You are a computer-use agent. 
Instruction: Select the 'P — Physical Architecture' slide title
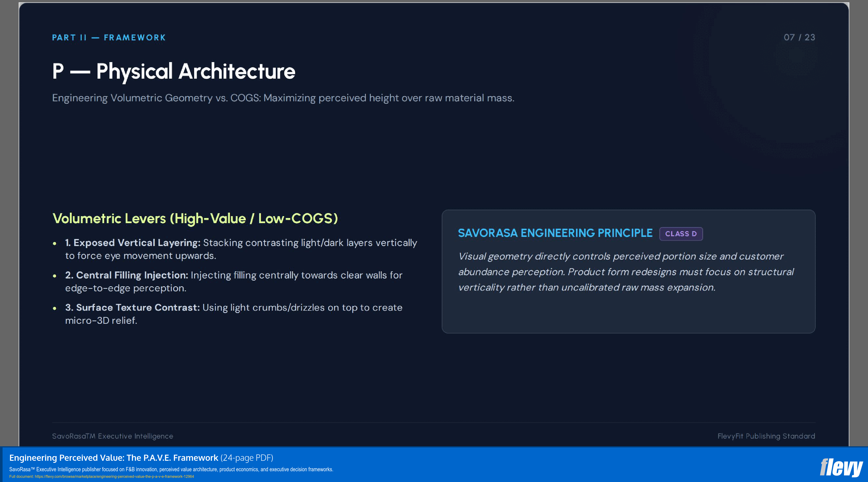coord(174,71)
